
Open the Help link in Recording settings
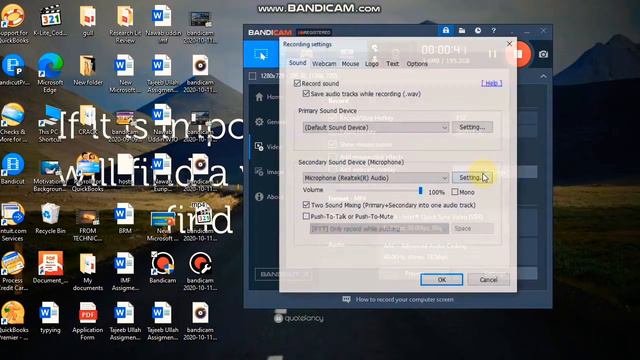491,83
